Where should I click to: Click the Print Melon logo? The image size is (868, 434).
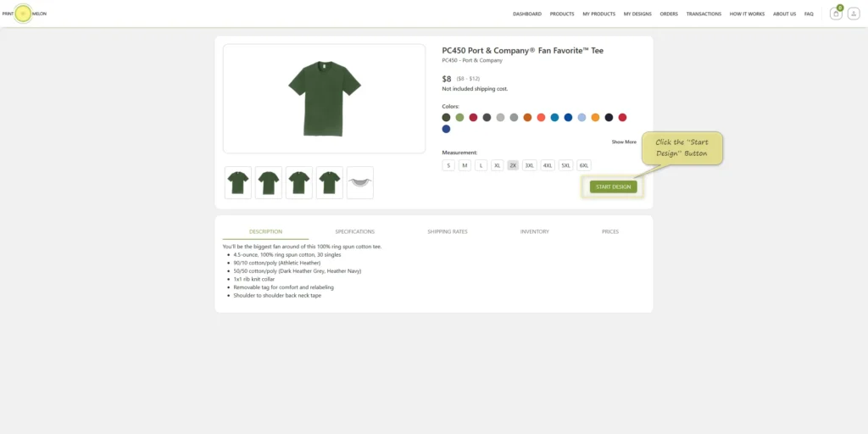coord(24,14)
